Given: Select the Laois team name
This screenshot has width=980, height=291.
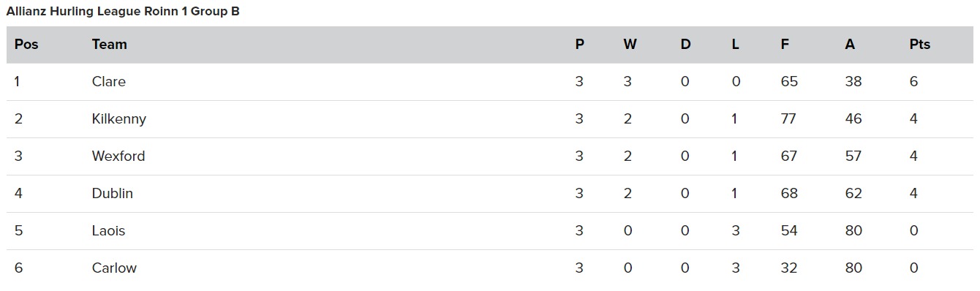Looking at the screenshot, I should point(109,230).
